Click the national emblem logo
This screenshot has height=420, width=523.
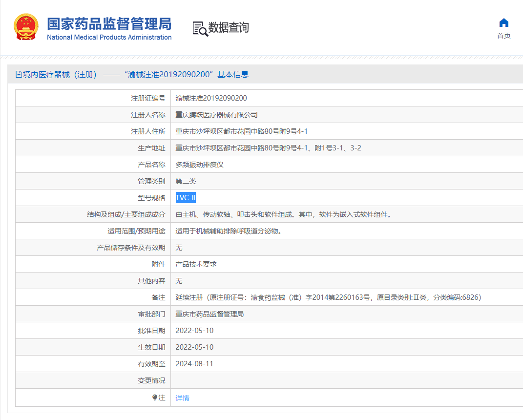26,27
